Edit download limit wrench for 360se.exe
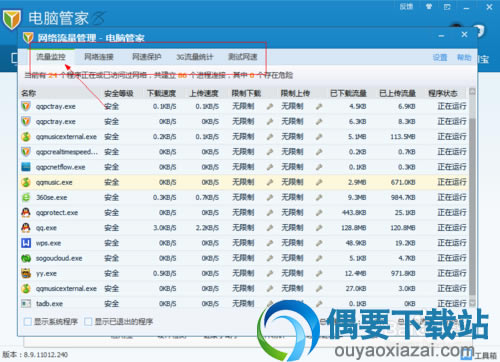 coord(270,197)
